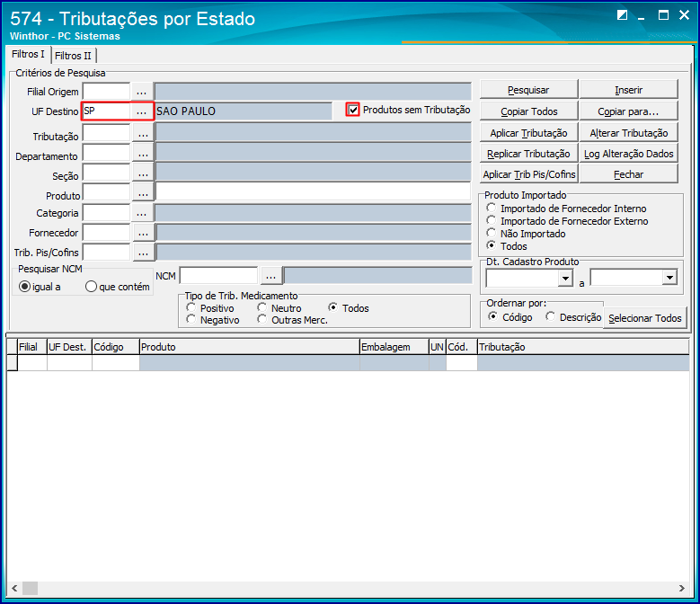
Task: Focus the Categoria code field
Action: click(x=106, y=213)
